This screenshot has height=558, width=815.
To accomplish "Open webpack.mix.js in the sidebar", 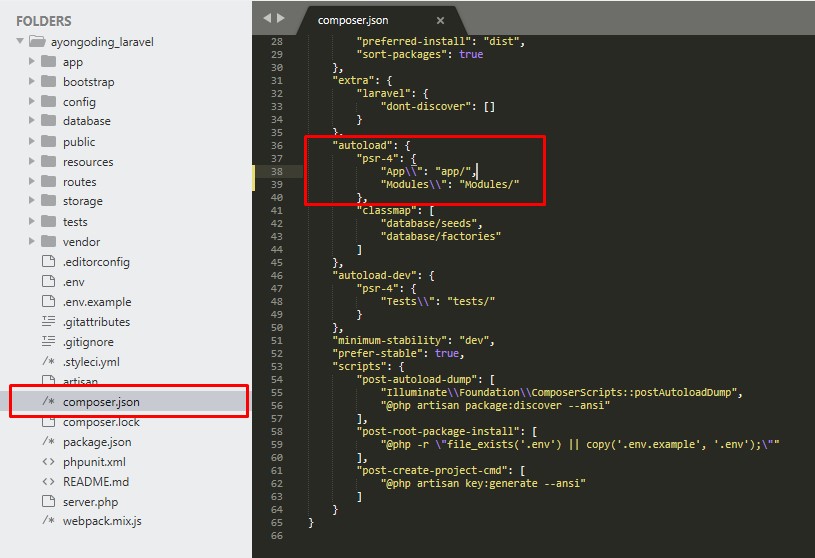I will click(x=102, y=521).
